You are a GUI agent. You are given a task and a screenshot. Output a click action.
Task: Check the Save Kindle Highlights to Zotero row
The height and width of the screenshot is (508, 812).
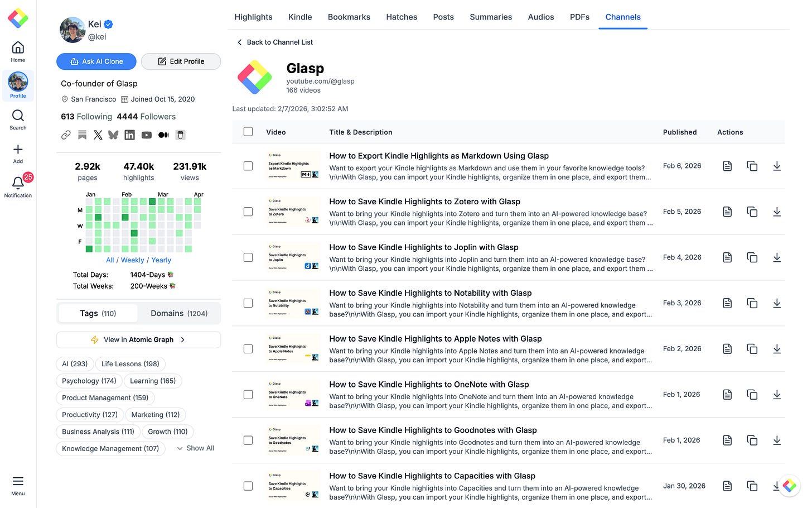coord(248,212)
